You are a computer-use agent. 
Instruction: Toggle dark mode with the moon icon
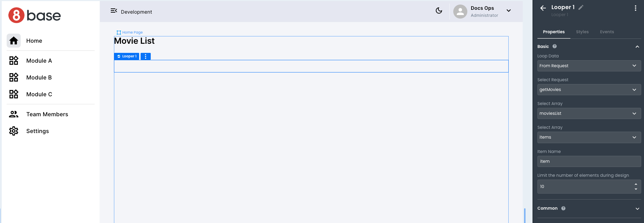439,11
